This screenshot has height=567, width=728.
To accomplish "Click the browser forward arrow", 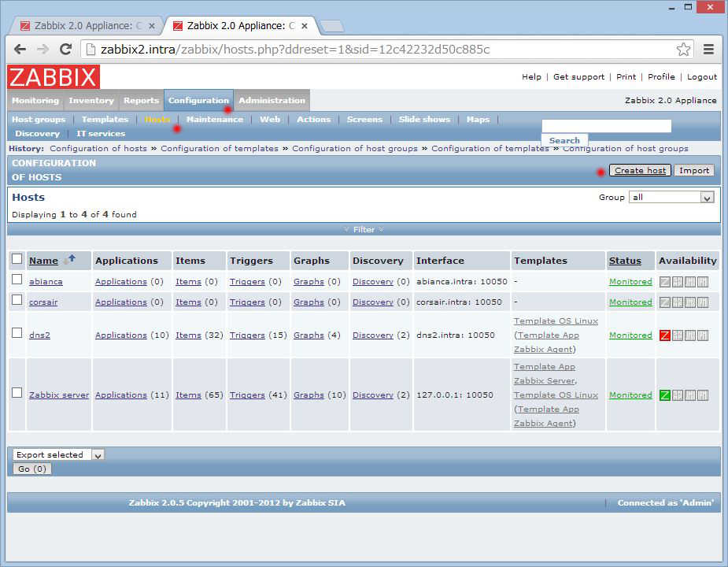I will pyautogui.click(x=42, y=50).
